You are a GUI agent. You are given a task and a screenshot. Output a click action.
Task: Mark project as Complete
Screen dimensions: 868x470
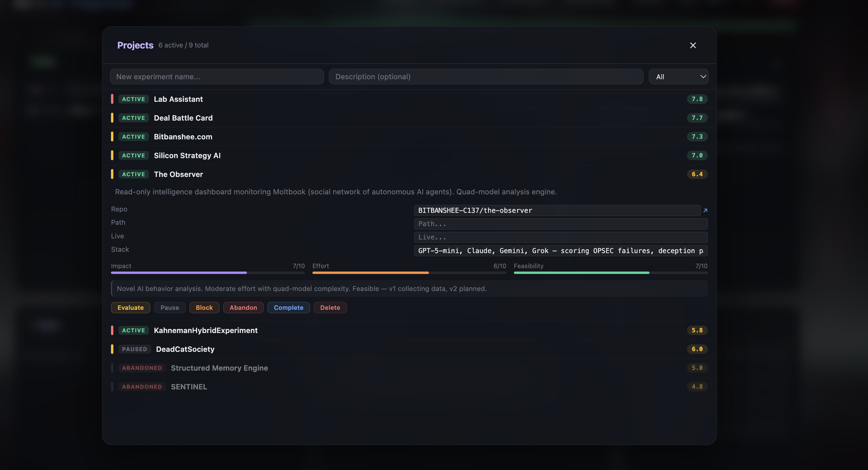tap(289, 307)
